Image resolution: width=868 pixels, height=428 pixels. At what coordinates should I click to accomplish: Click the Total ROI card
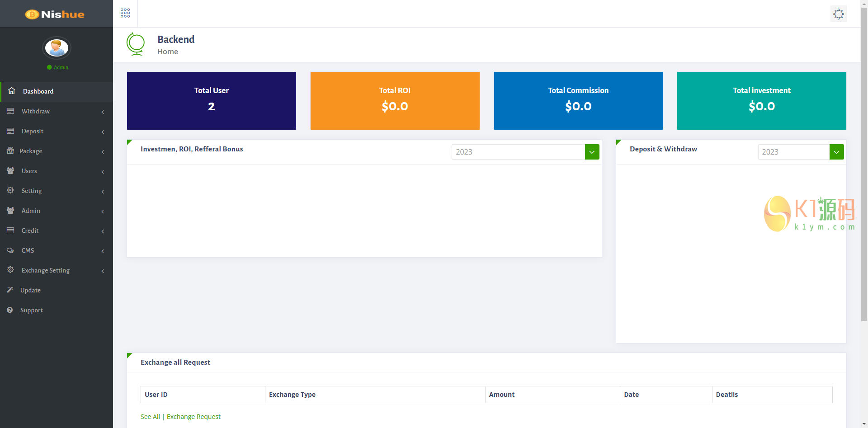(395, 101)
